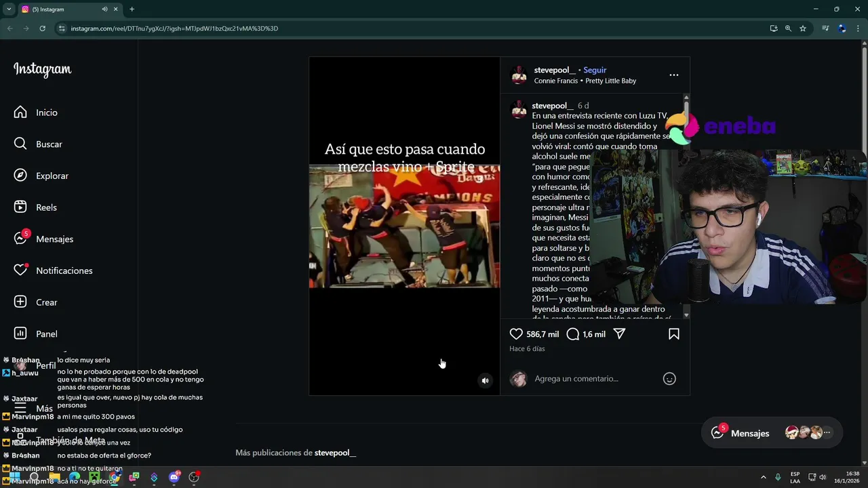Viewport: 868px width, 488px height.
Task: Open Buscar search in sidebar
Action: (38, 144)
